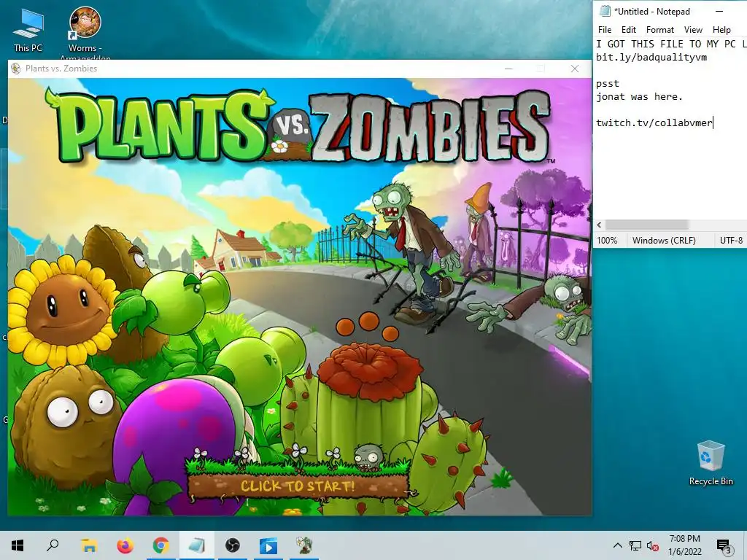Click the "Click to Start!" sign in the game
The image size is (747, 560).
298,486
